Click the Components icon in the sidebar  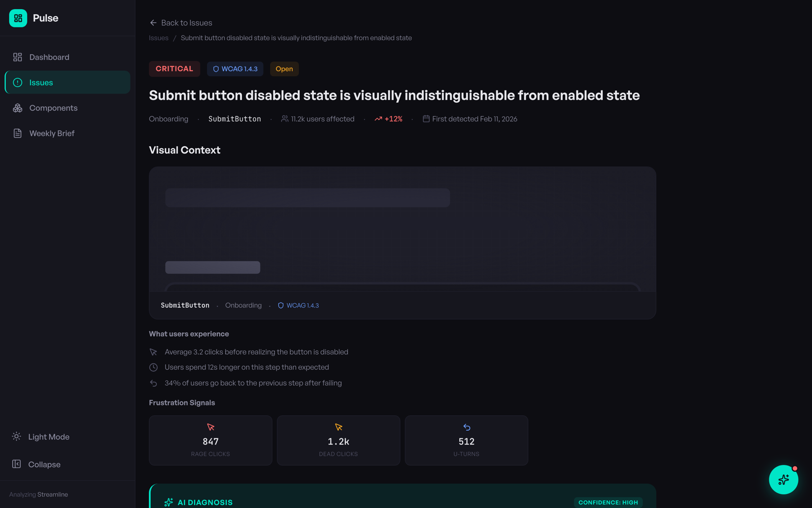17,108
